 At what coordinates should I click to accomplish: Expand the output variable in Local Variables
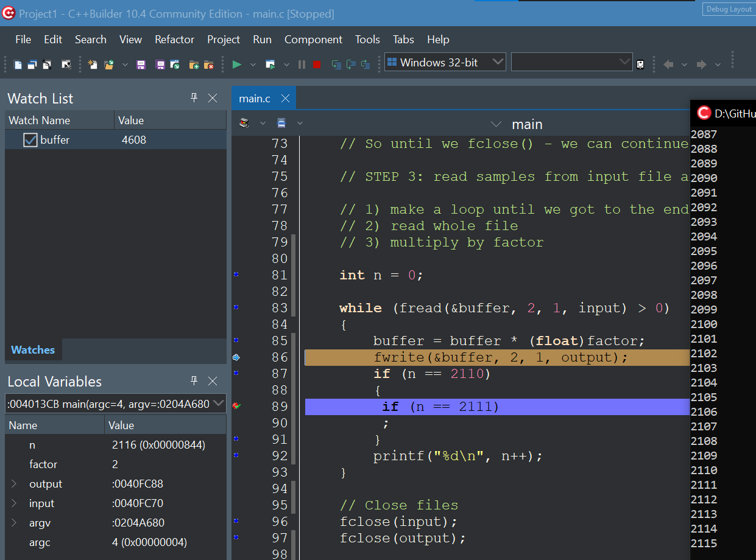coord(14,484)
